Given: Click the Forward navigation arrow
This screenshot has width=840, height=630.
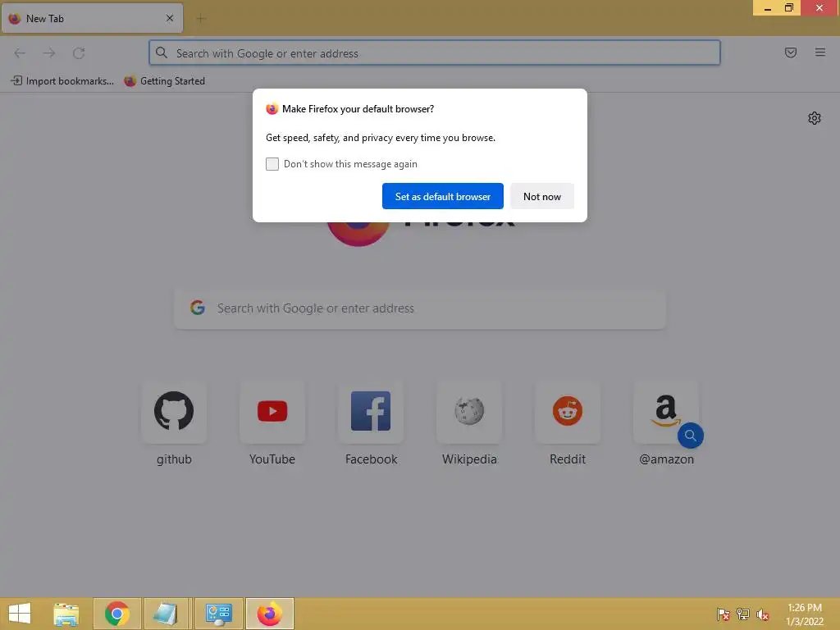Looking at the screenshot, I should [49, 53].
